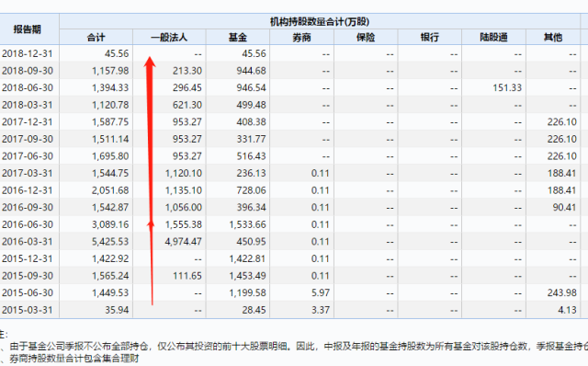Click the 银行 column header
Viewport: 588px width, 366px height.
[430, 37]
